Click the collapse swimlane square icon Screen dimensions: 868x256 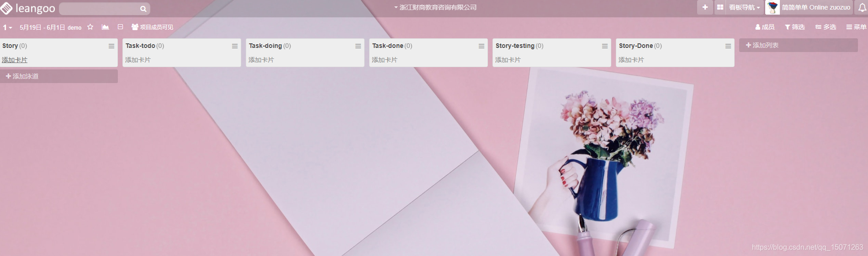(x=121, y=27)
